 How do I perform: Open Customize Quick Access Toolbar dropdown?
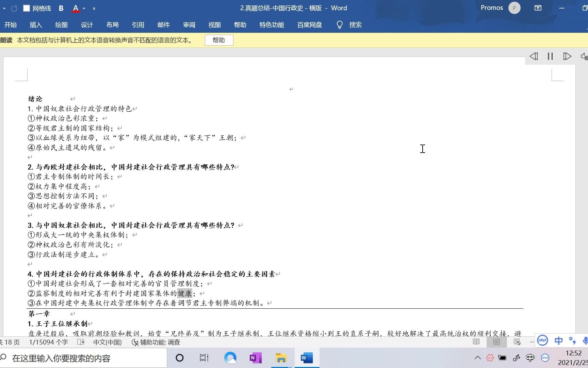94,8
